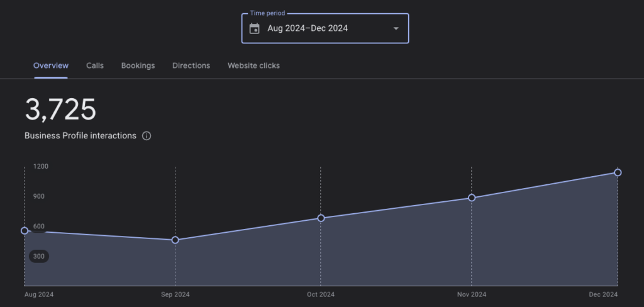
Task: Switch to the Overview tab
Action: (51, 65)
